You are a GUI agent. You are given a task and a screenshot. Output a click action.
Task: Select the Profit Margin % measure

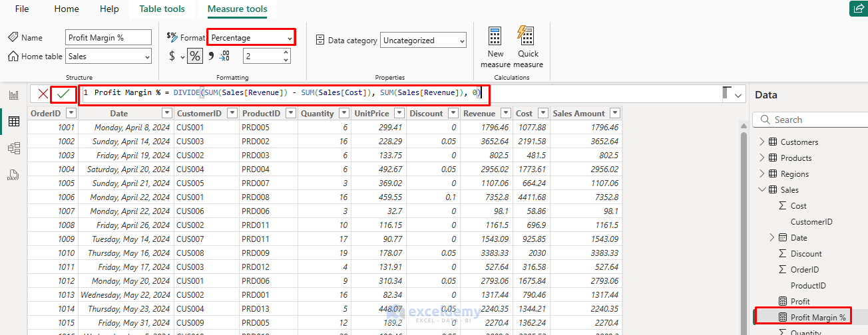818,317
